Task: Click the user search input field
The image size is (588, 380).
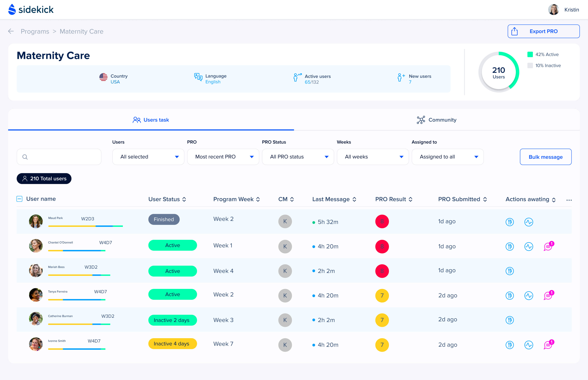Action: (59, 157)
